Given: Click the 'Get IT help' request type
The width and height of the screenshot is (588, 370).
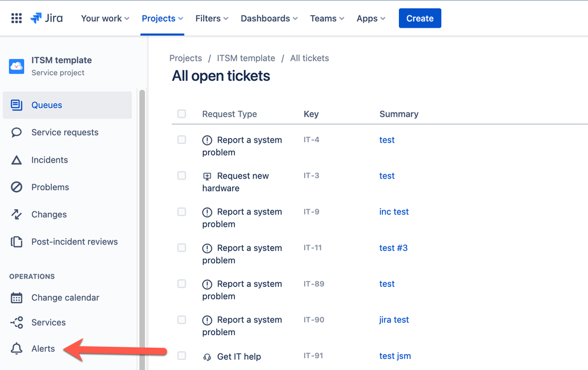Looking at the screenshot, I should tap(239, 356).
